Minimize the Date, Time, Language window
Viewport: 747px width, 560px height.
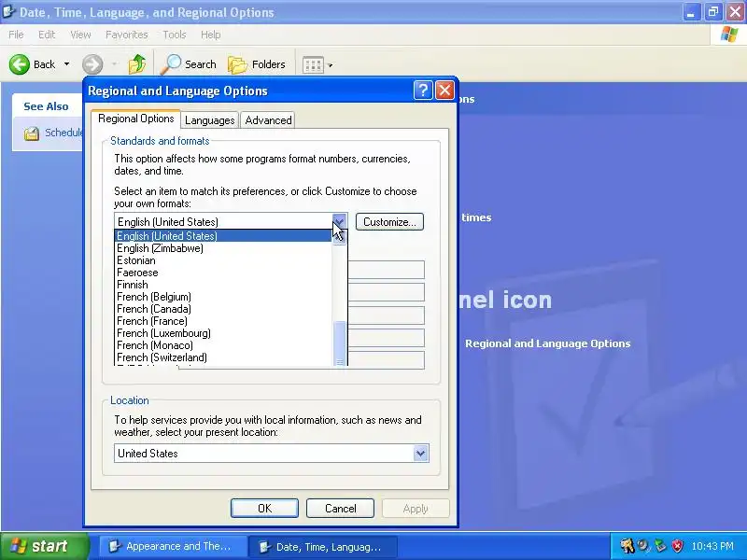691,12
